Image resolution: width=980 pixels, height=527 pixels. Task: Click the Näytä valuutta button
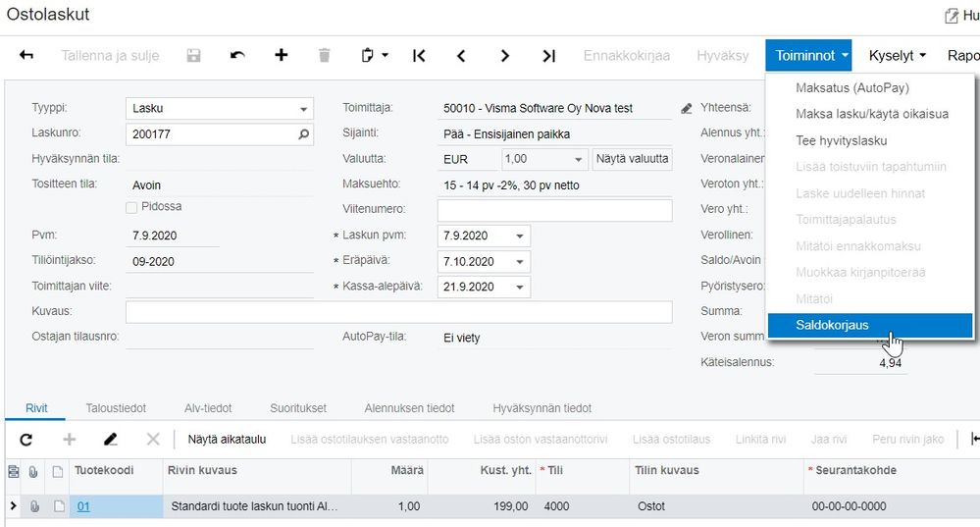pyautogui.click(x=633, y=159)
